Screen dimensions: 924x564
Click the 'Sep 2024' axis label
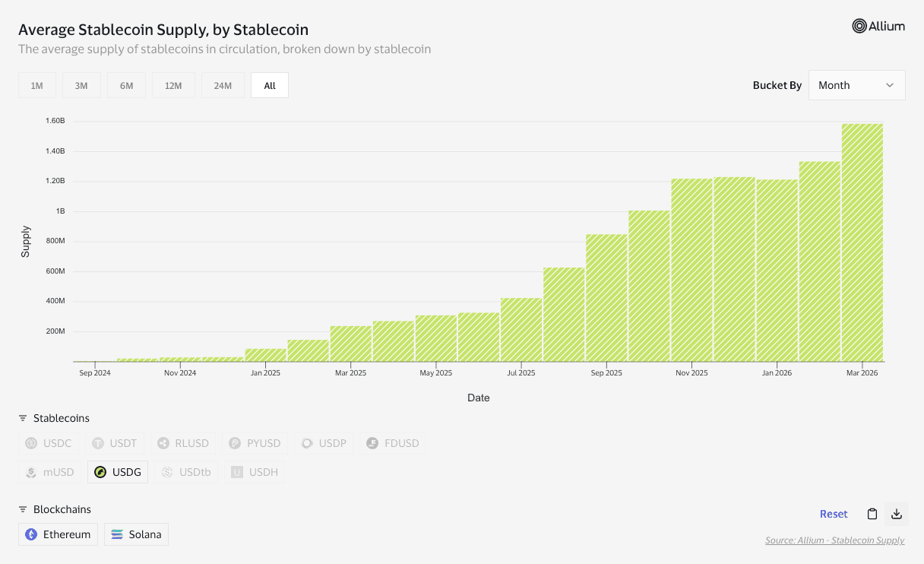[x=95, y=373]
